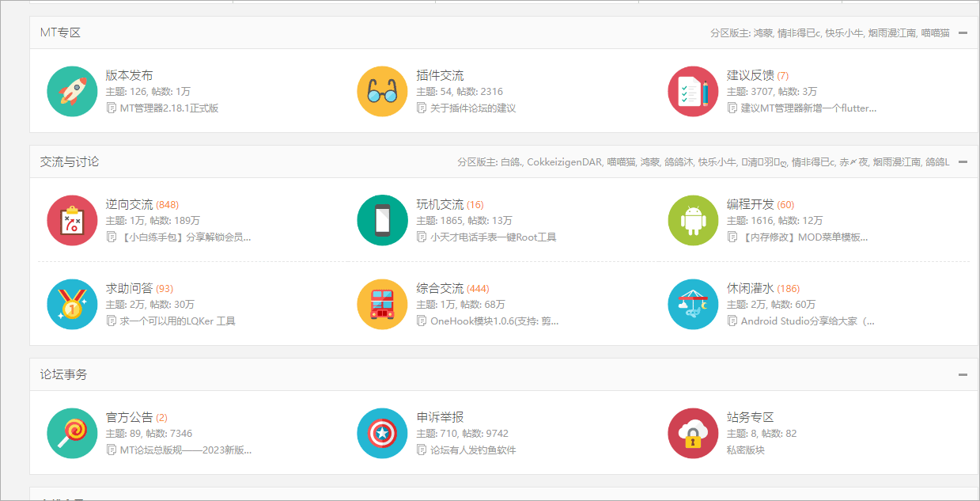Click the 交流与讨论 section title
This screenshot has width=980, height=501.
[x=70, y=161]
